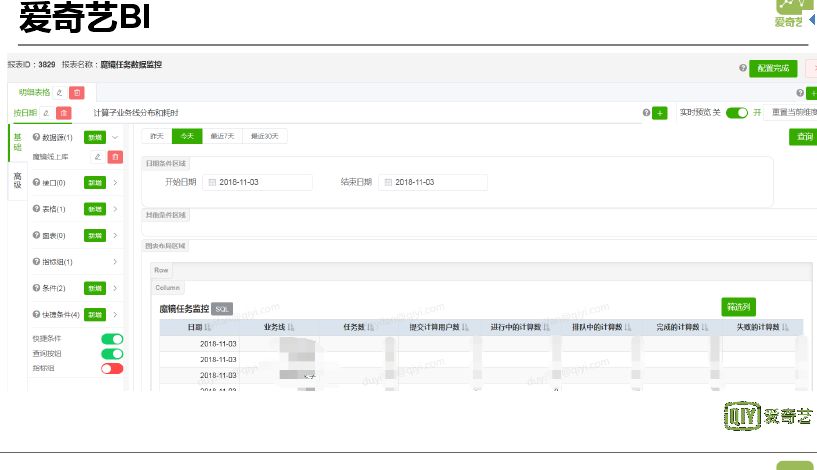This screenshot has height=470, width=817.
Task: Edit the 按日期 sub-tab pencil icon
Action: tap(46, 113)
